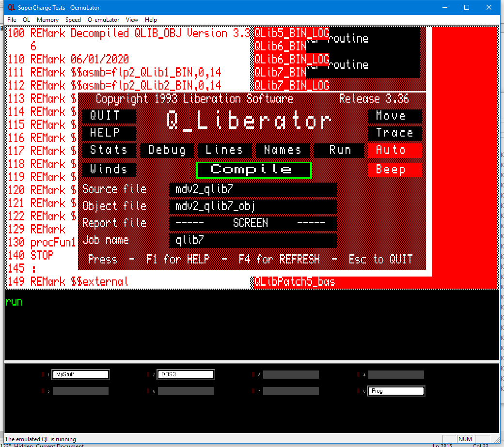Click empty drive slot 6
This screenshot has width=504, height=447.
coord(186,391)
